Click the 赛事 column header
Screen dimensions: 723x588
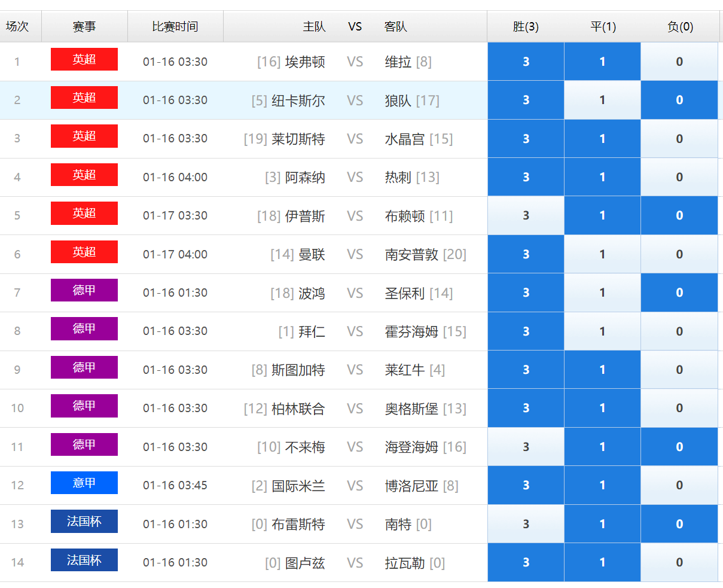(x=84, y=26)
